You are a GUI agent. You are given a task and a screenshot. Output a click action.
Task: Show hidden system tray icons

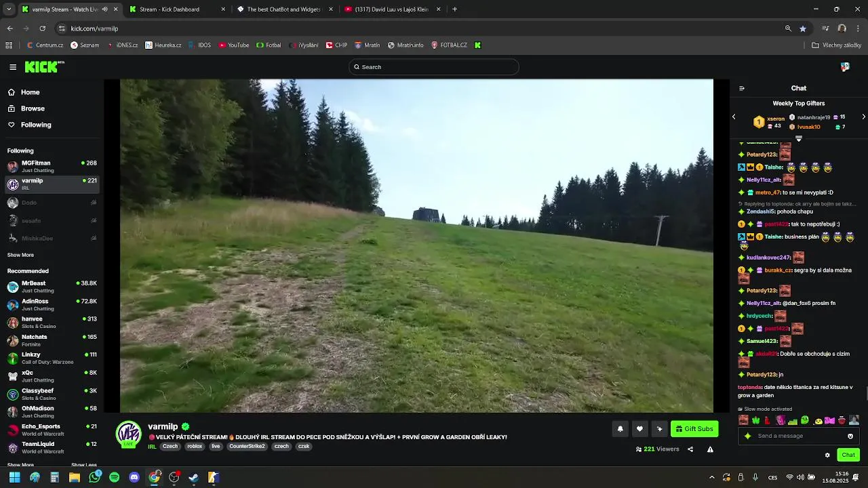711,477
